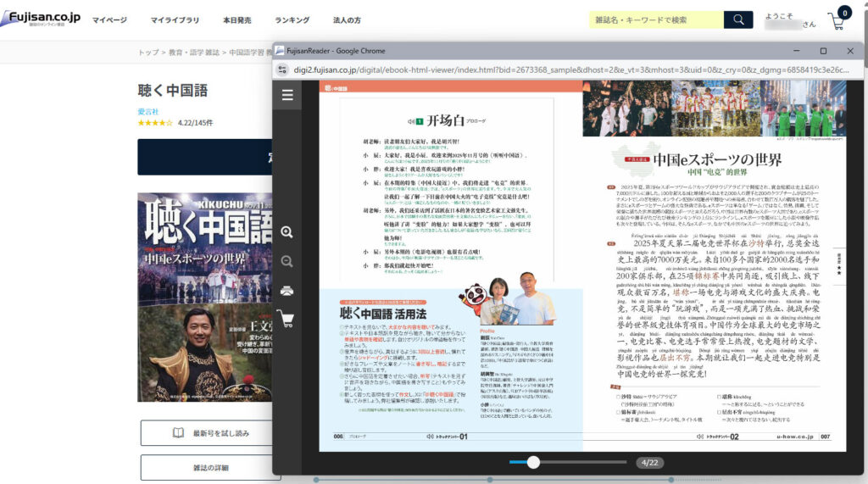Screen dimensions: 868x484
Task: Click the Fujisan.co.jp logo
Action: [41, 18]
